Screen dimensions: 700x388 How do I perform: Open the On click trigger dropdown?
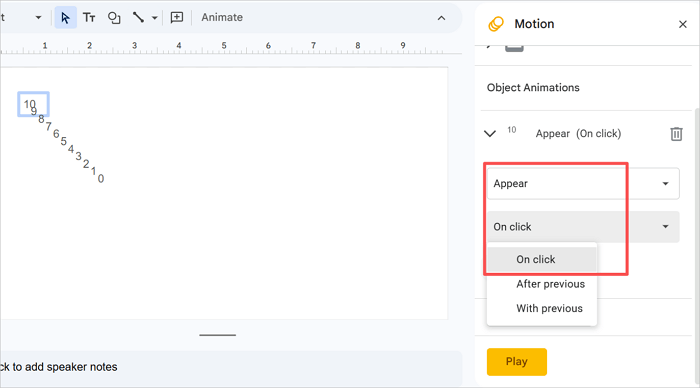583,227
